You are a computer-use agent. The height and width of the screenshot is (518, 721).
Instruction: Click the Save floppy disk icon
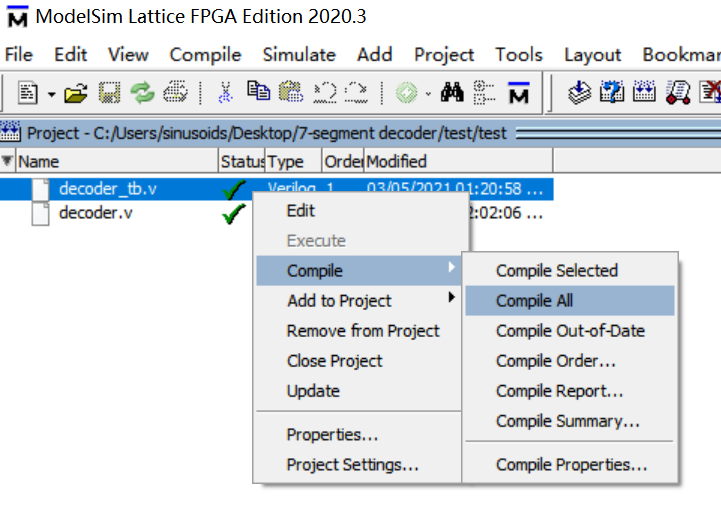[x=109, y=93]
